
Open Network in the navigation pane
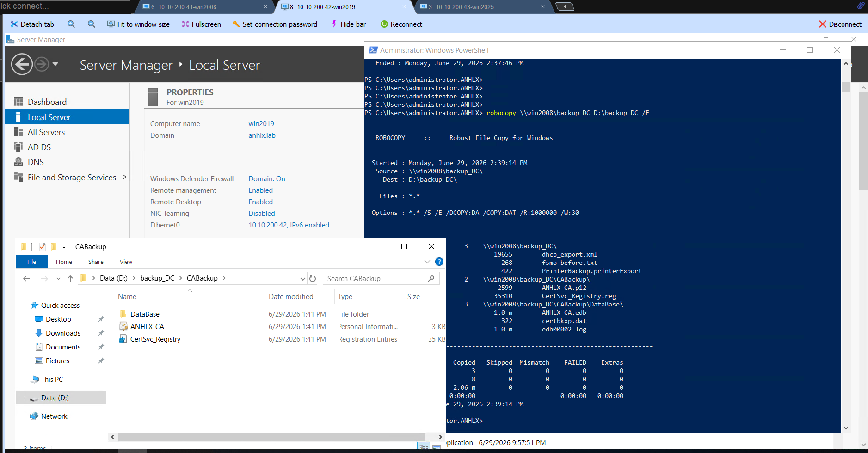coord(54,416)
